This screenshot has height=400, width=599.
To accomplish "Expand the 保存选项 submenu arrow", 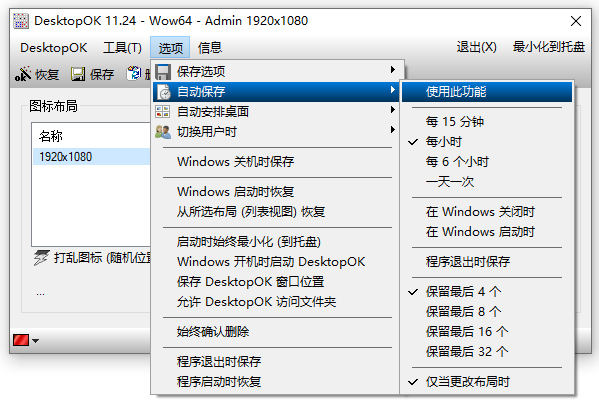I will (x=393, y=70).
